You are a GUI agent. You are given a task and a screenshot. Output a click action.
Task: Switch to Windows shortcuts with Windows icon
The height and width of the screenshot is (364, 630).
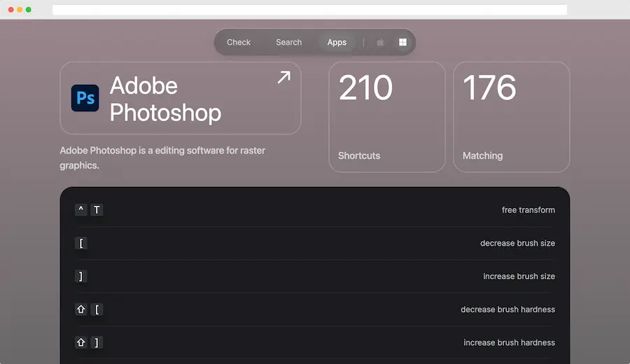tap(402, 42)
